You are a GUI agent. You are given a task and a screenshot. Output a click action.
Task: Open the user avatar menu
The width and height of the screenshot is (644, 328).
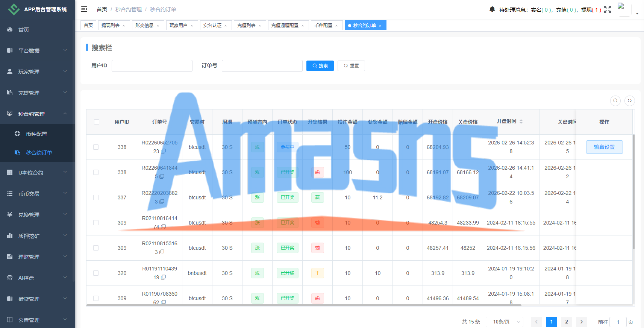624,9
